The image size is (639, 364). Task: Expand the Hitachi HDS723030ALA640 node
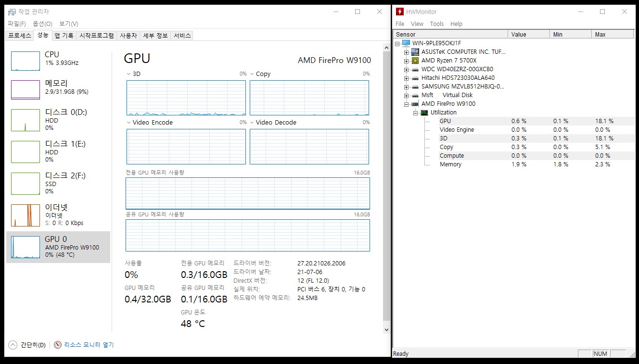coord(406,78)
